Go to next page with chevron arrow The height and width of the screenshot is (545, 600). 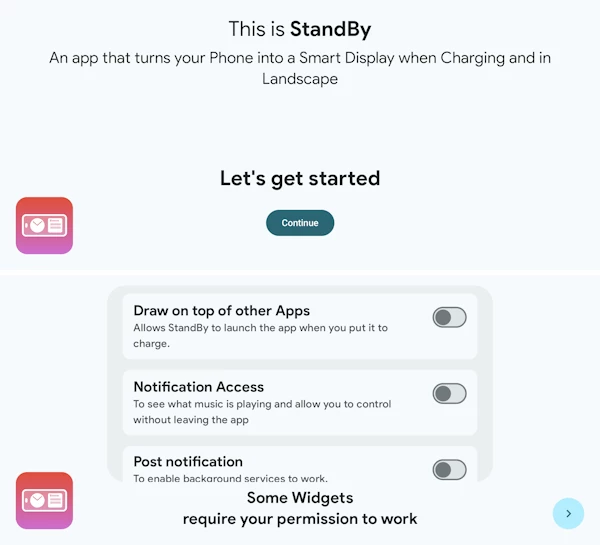pos(568,513)
